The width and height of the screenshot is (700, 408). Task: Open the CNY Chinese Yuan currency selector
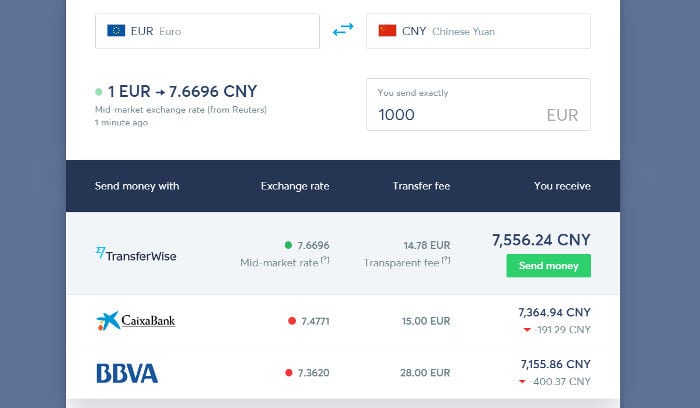[478, 31]
